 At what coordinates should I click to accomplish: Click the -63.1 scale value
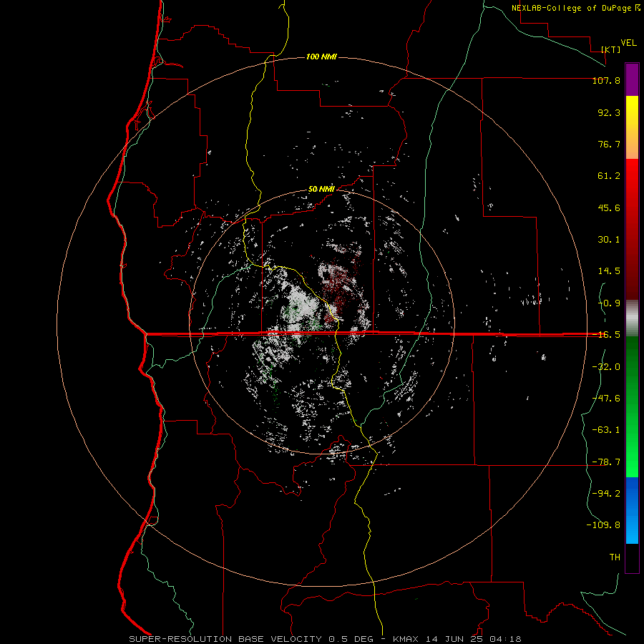pyautogui.click(x=606, y=430)
